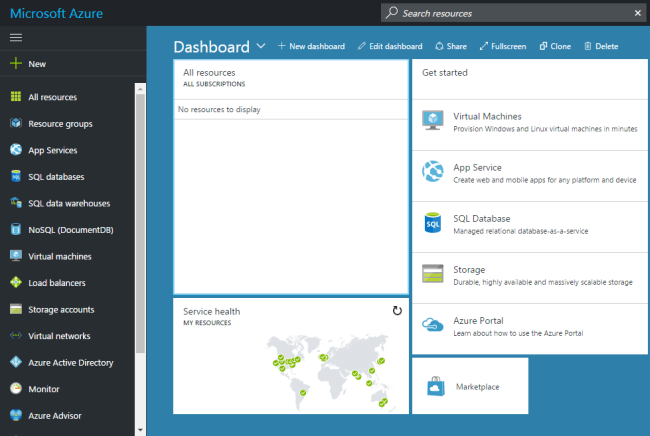Click the NoSQL (DocumentDB) icon
The height and width of the screenshot is (436, 650).
pos(16,229)
